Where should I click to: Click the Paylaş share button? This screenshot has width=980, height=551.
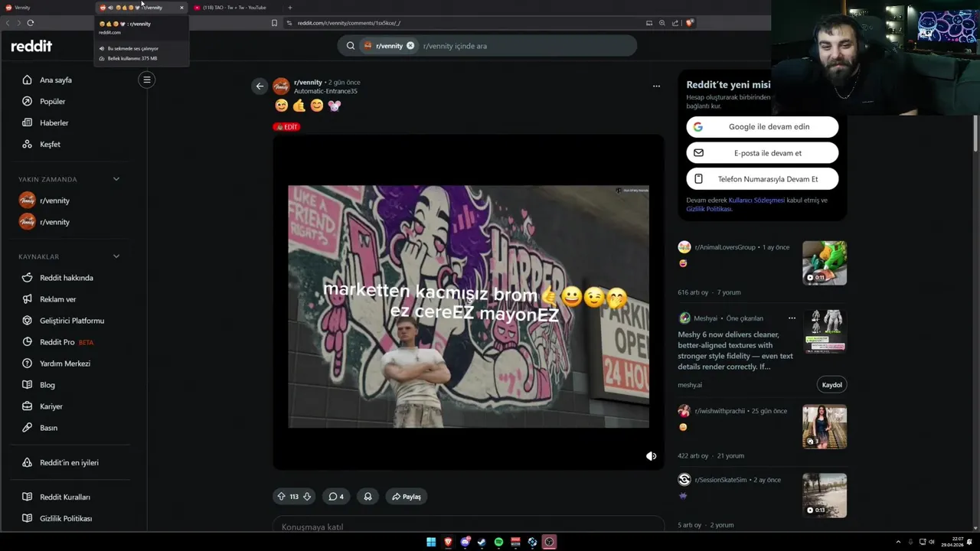(407, 497)
